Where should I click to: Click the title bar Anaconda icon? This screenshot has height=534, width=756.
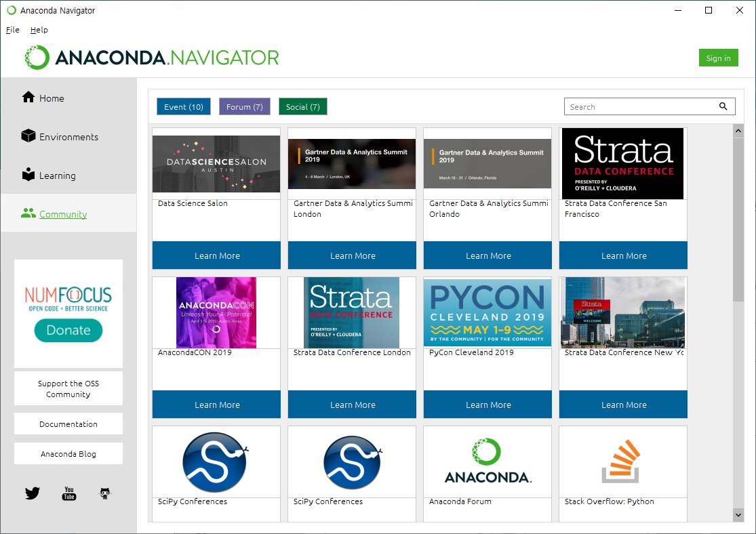(x=11, y=10)
